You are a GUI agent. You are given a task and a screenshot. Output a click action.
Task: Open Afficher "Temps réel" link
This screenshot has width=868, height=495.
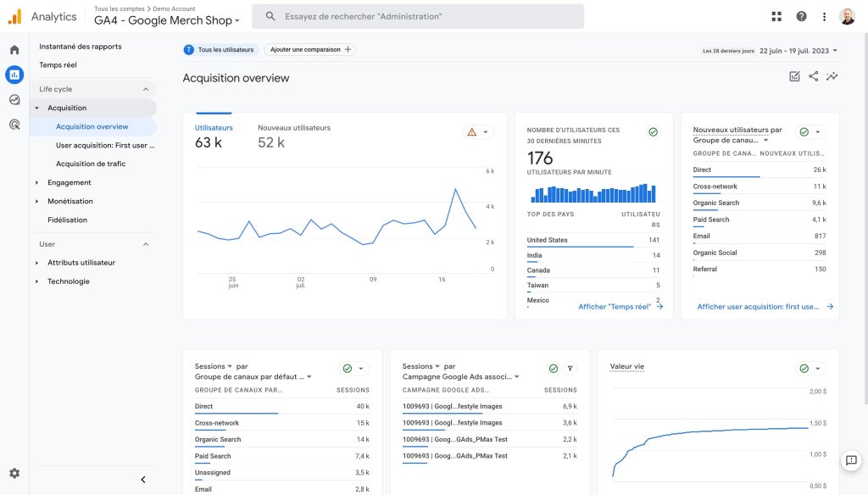tap(620, 307)
